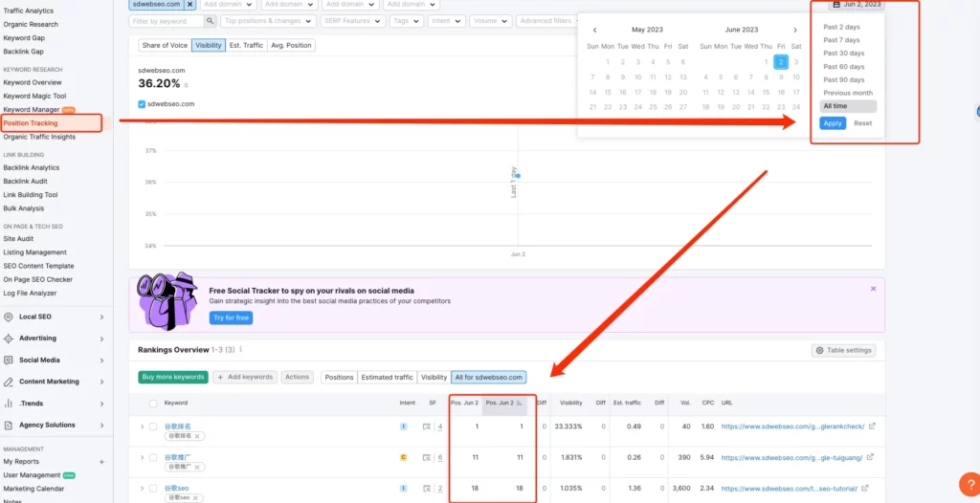Open the Keyword Magic Tool link

click(x=34, y=97)
